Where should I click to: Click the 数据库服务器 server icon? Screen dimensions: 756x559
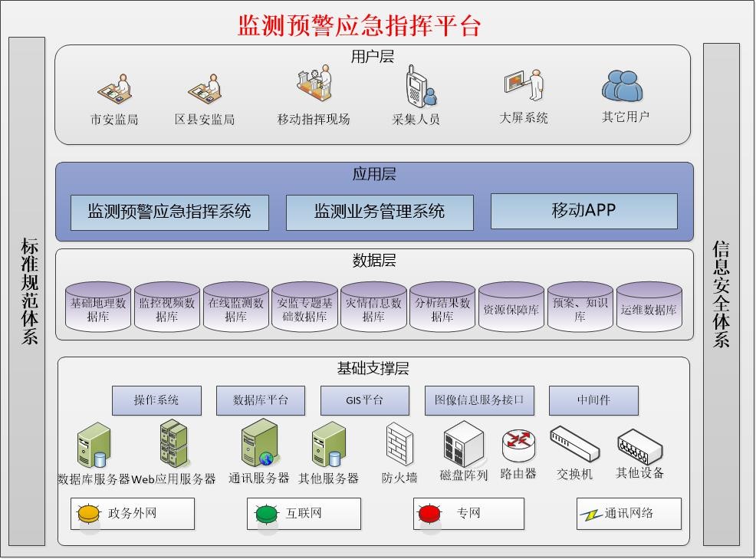tap(94, 445)
